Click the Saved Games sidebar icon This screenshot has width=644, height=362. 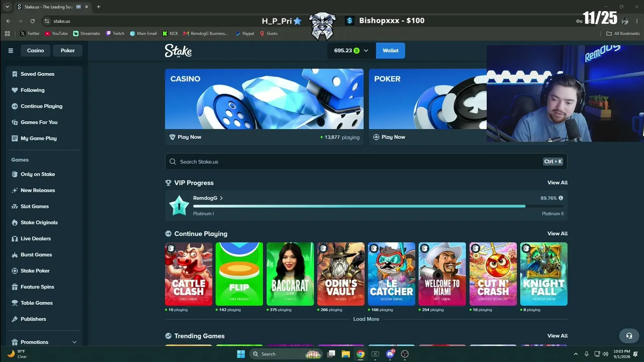coord(15,74)
